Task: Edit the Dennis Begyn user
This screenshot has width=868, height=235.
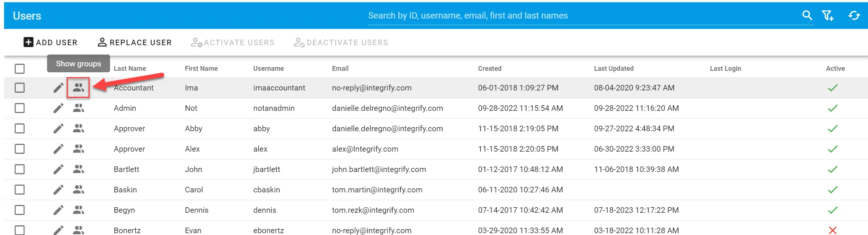Action: point(58,210)
